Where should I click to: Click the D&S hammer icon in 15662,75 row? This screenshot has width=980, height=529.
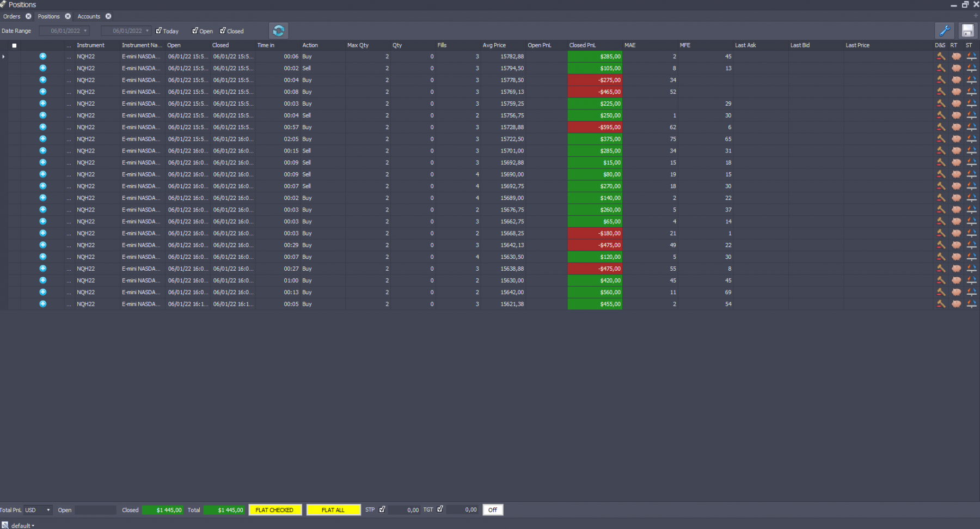[941, 222]
